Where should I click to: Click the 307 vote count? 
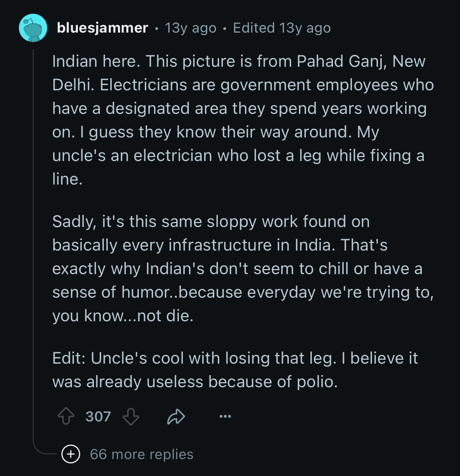click(98, 416)
